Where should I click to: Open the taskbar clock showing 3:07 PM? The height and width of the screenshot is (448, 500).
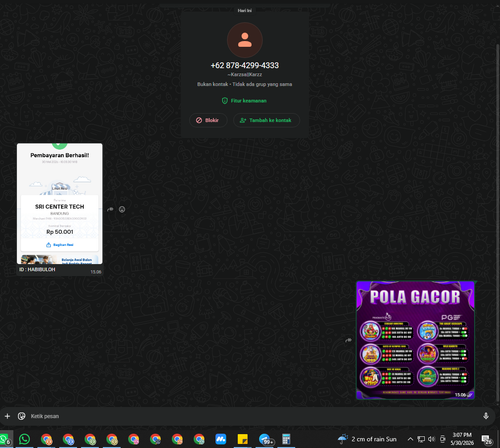click(x=462, y=439)
